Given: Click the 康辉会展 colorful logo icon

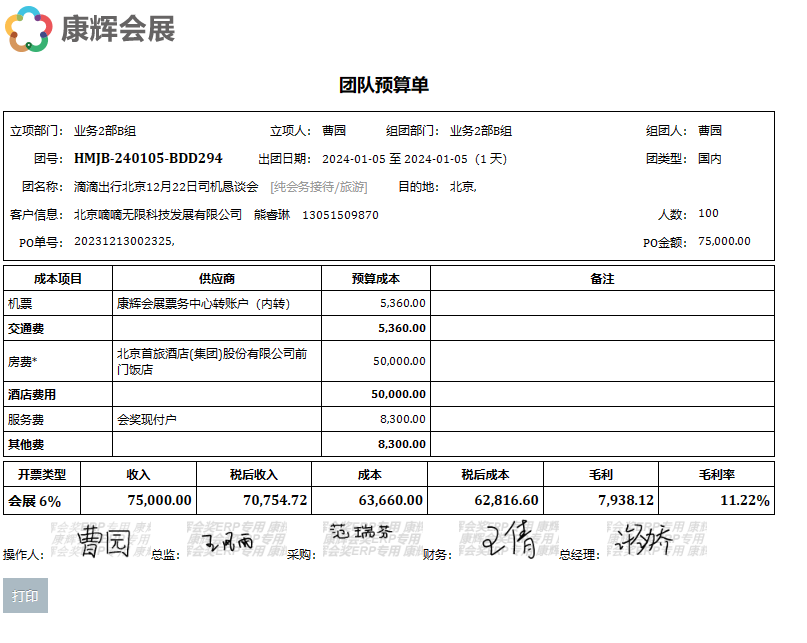Looking at the screenshot, I should pyautogui.click(x=29, y=29).
